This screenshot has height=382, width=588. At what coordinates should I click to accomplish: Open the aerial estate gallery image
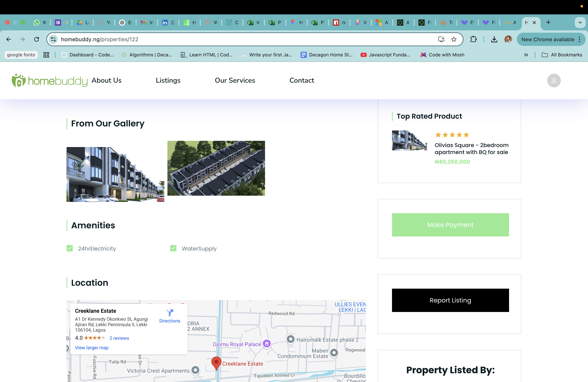click(216, 168)
